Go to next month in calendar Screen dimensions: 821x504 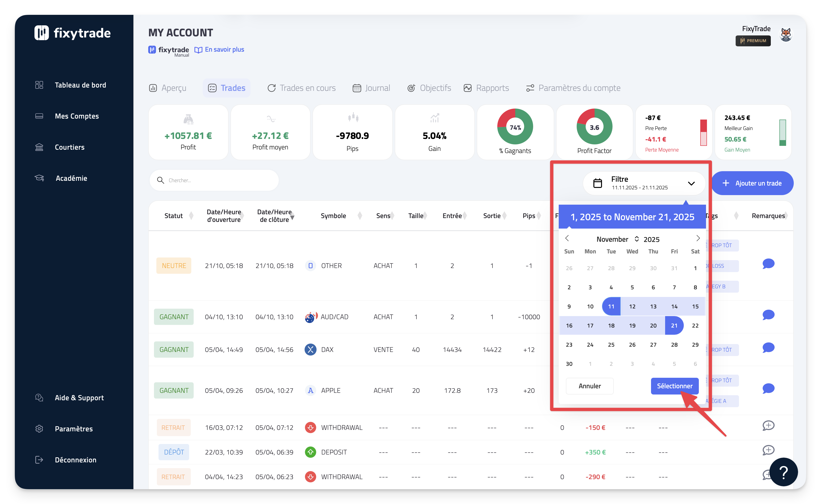point(698,238)
